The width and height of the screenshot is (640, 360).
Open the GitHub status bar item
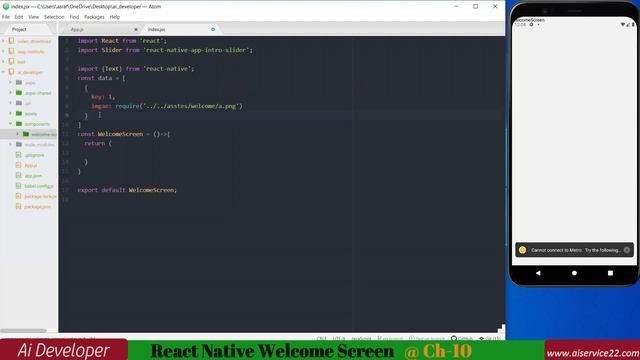462,338
